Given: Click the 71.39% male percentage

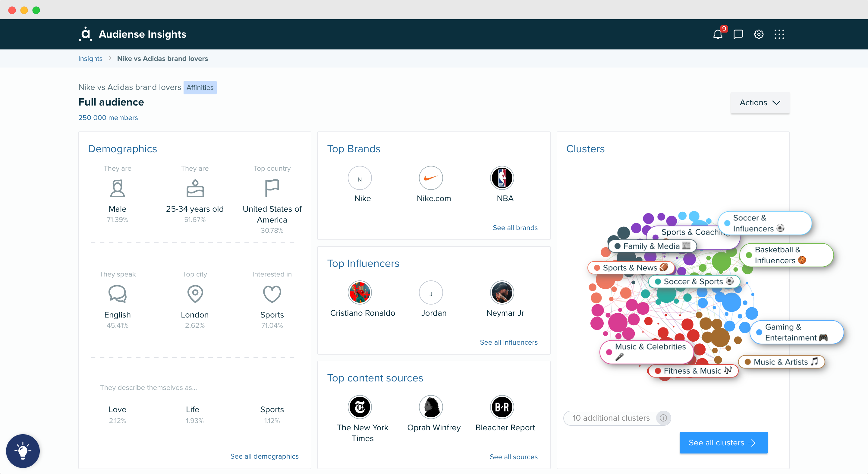Looking at the screenshot, I should 117,220.
